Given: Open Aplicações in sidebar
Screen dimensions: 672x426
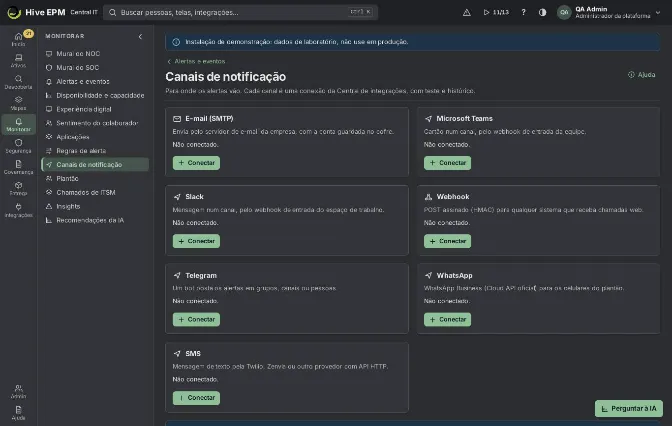Looking at the screenshot, I should tap(95, 137).
